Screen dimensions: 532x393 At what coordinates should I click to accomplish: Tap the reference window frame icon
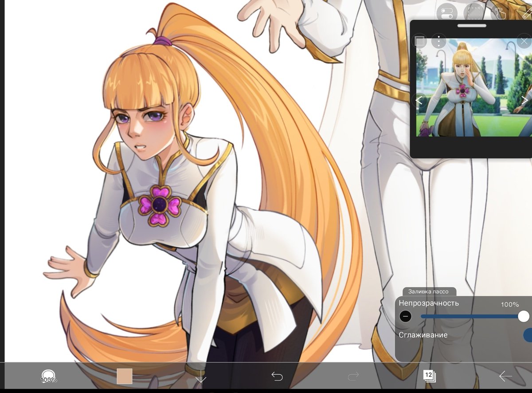[x=420, y=42]
